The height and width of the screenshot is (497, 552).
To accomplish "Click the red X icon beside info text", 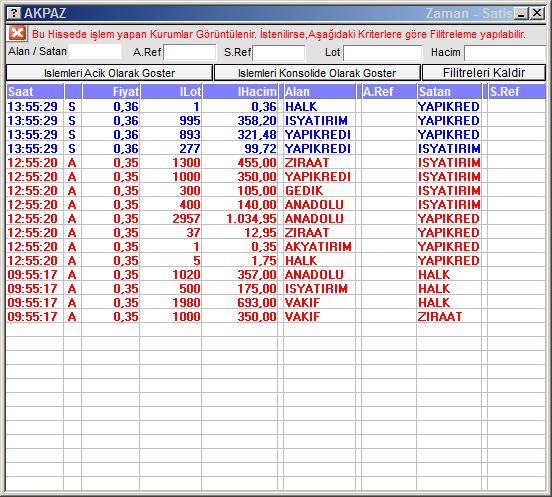I will [x=17, y=34].
